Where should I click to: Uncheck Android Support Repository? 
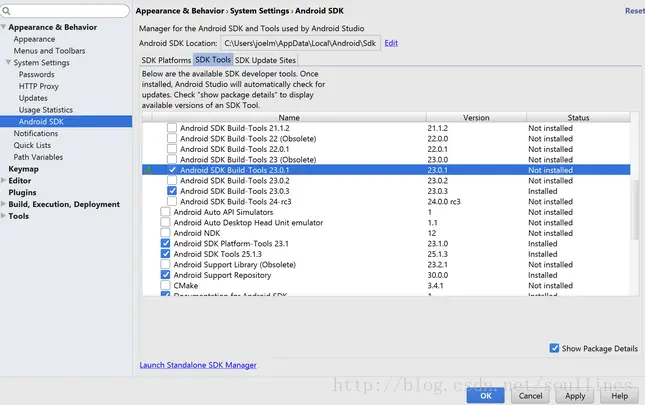point(166,275)
